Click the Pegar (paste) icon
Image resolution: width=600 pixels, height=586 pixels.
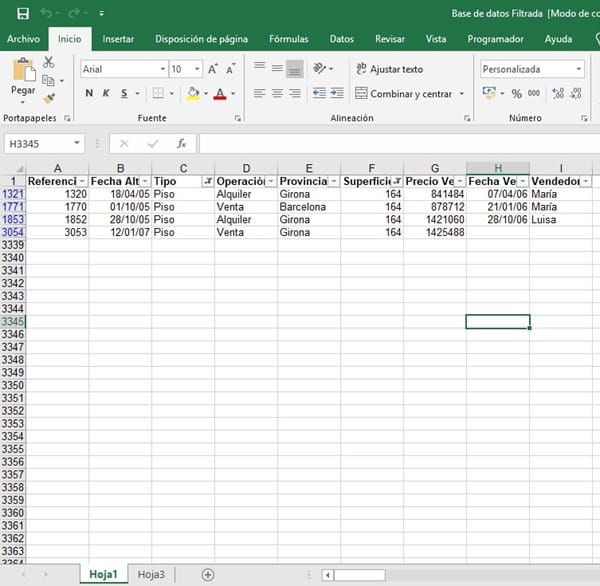[22, 72]
